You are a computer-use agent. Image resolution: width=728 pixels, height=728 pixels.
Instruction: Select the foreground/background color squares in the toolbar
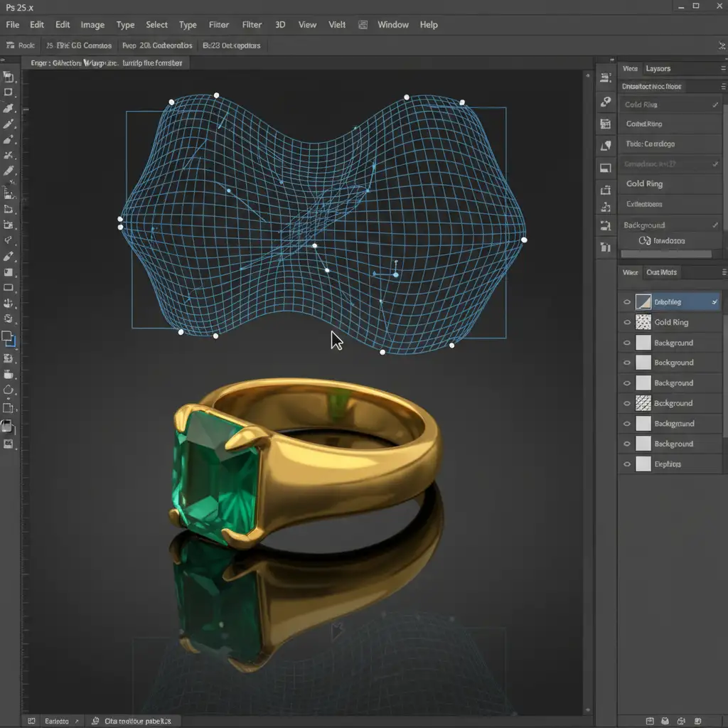8,339
